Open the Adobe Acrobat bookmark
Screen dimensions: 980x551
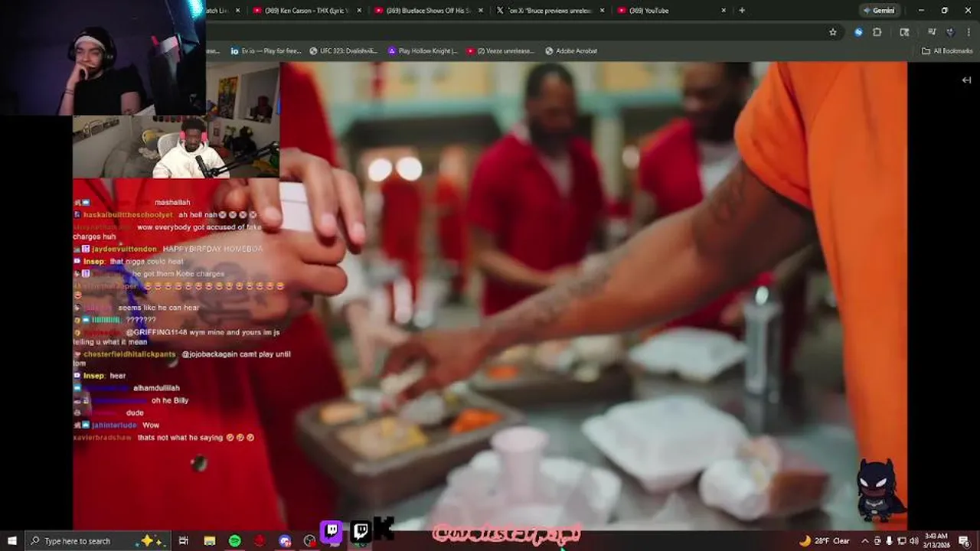(571, 51)
